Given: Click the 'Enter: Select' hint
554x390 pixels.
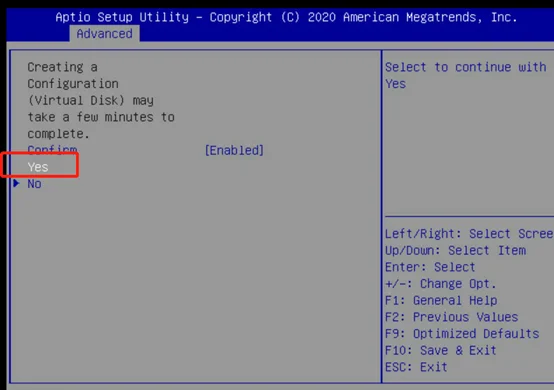Looking at the screenshot, I should (x=430, y=267).
